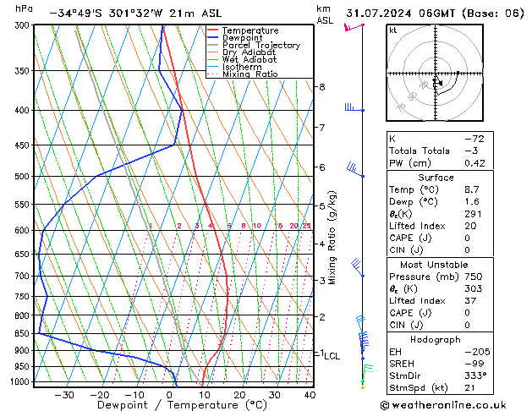Image resolution: width=532 pixels, height=411 pixels.
Task: Click the 0 temperature axis label
Action: (x=169, y=395)
